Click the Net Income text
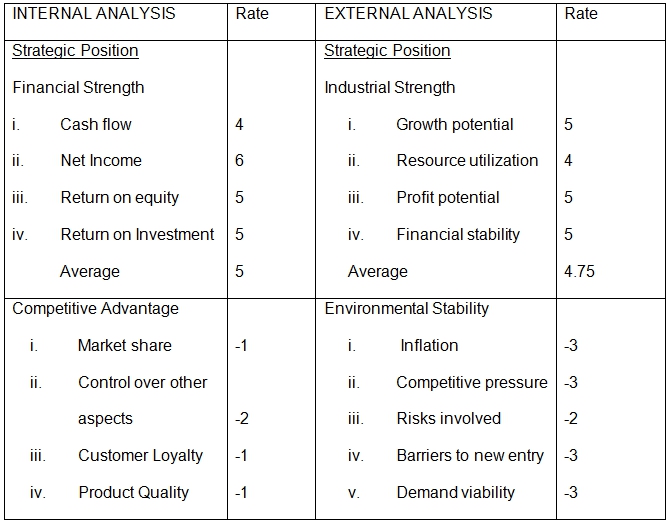 101,161
